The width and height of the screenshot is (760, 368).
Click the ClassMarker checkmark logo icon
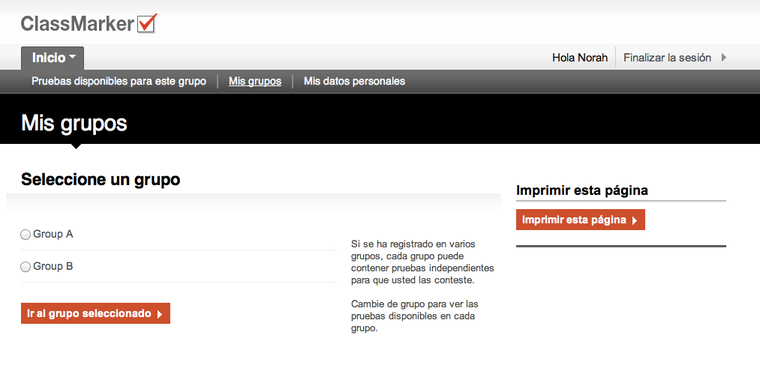click(147, 23)
